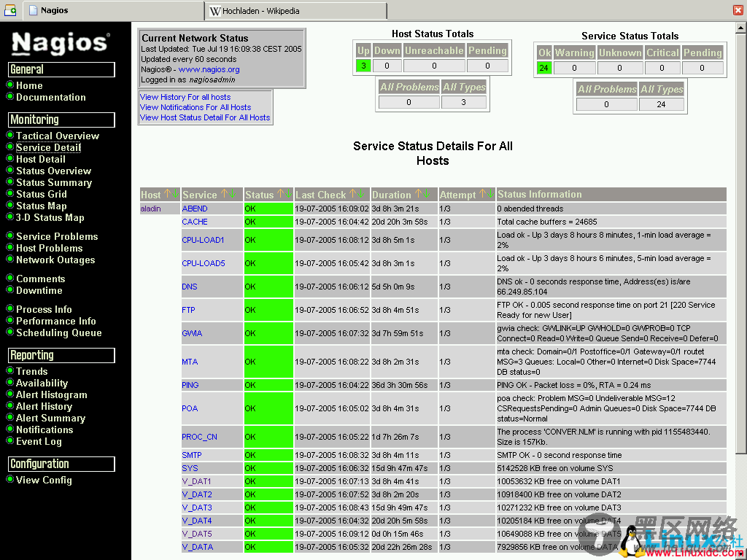Open Tactical Overview page
The image size is (747, 560).
tap(58, 136)
